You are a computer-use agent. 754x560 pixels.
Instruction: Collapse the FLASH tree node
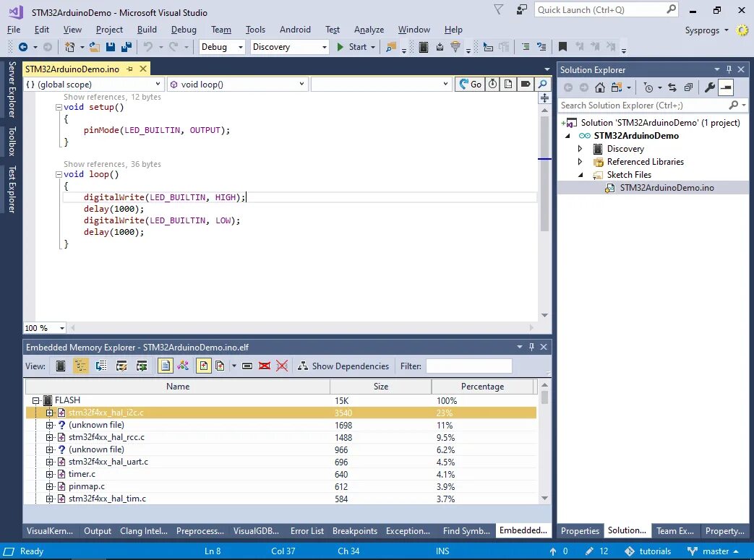35,400
